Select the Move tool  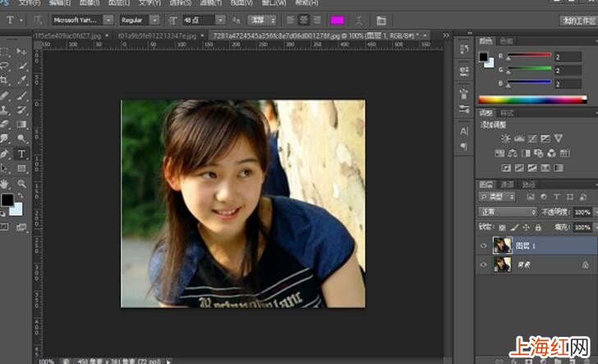click(21, 51)
